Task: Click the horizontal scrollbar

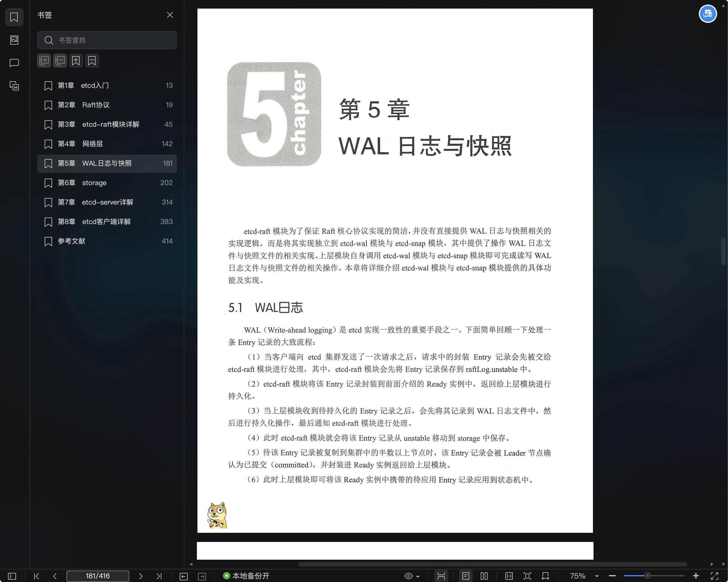Action: point(492,564)
